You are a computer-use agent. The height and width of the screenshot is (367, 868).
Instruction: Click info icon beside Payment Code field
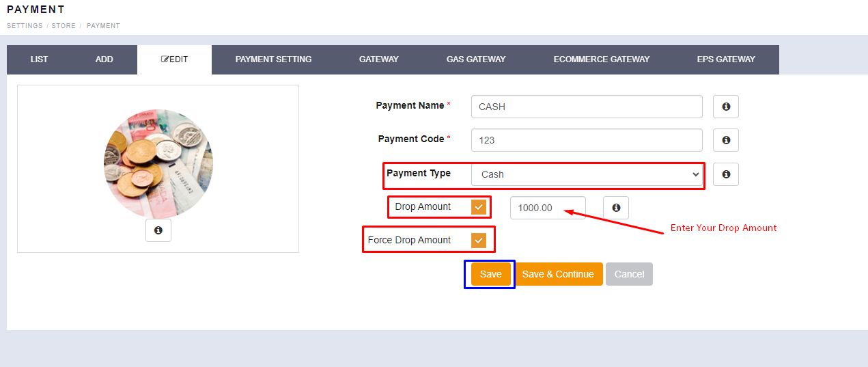click(x=725, y=139)
